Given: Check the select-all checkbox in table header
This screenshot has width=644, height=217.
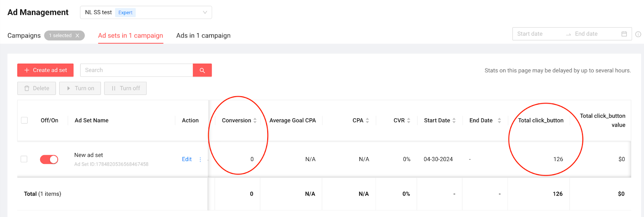Looking at the screenshot, I should tap(25, 120).
